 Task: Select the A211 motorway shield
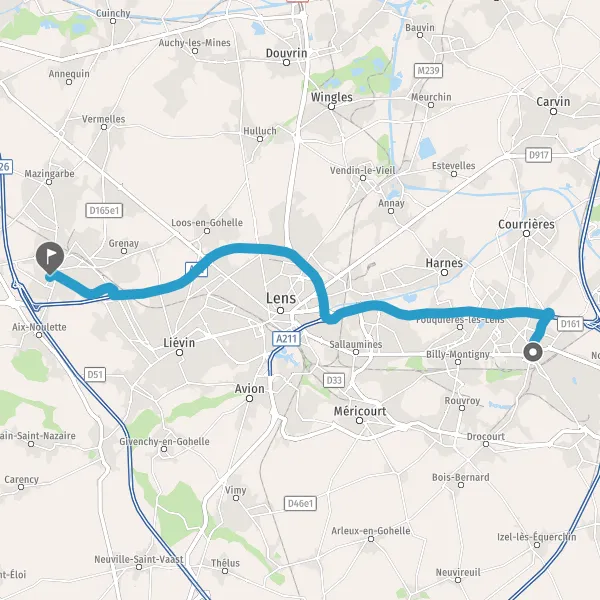287,339
